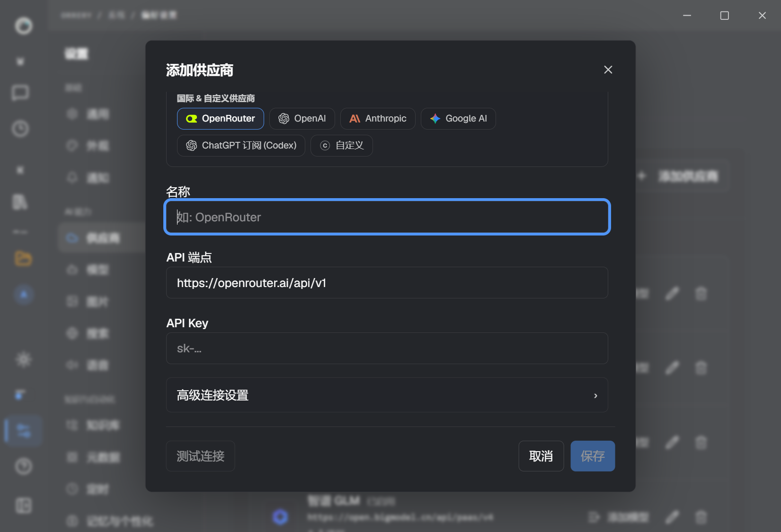Choose the Google AI provider chip
This screenshot has height=532, width=781.
pyautogui.click(x=458, y=119)
